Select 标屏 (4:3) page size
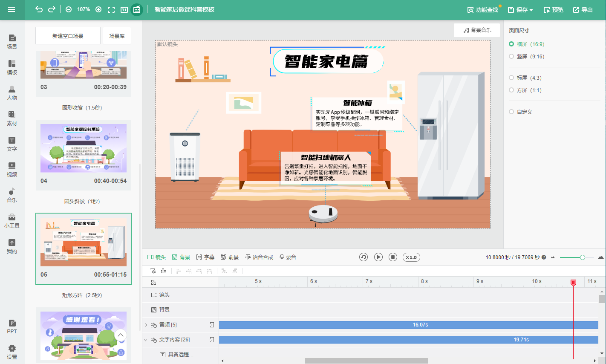The image size is (606, 364). (x=525, y=78)
